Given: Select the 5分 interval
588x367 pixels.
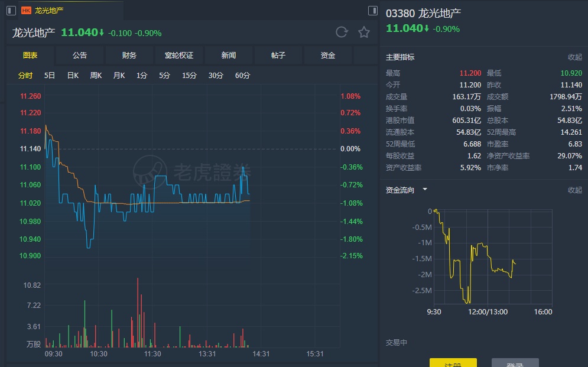Looking at the screenshot, I should [x=164, y=76].
